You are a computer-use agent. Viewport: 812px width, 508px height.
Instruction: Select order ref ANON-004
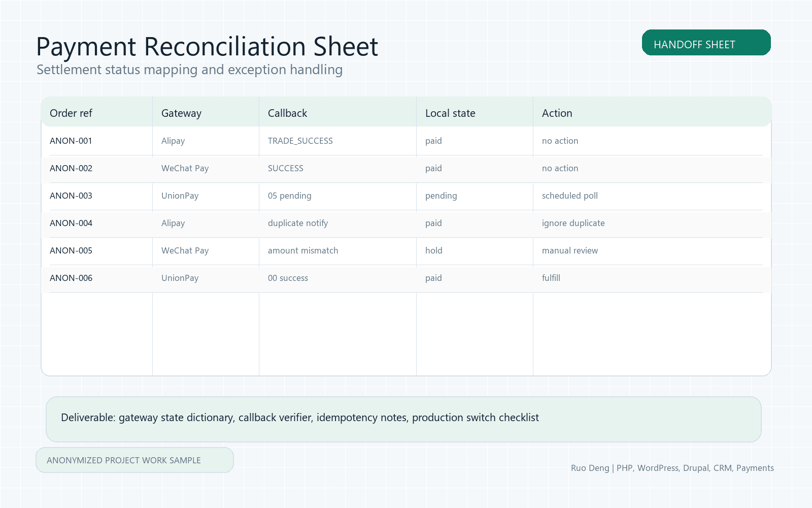tap(71, 223)
